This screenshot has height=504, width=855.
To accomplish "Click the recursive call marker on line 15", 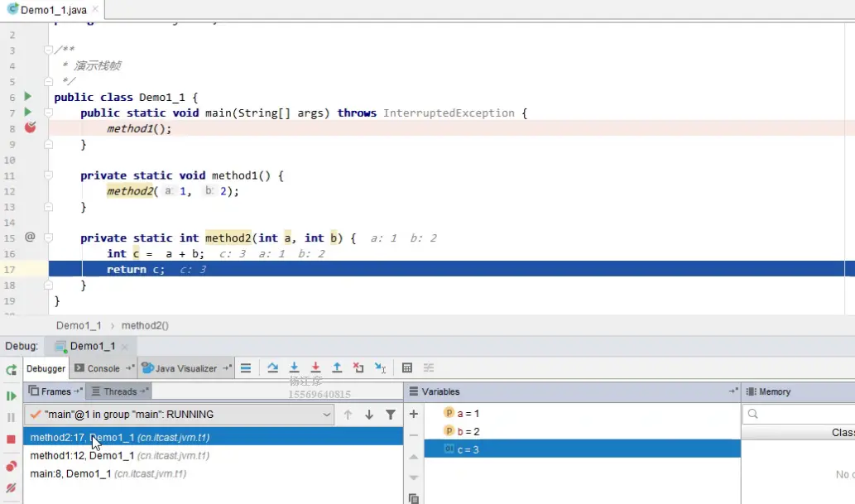I will [30, 237].
